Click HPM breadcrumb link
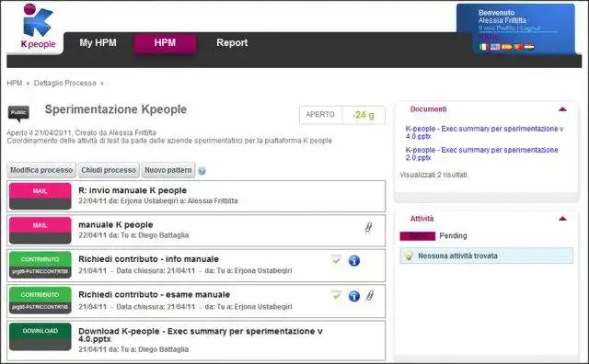Viewport: 589px width, 364px height. point(15,83)
